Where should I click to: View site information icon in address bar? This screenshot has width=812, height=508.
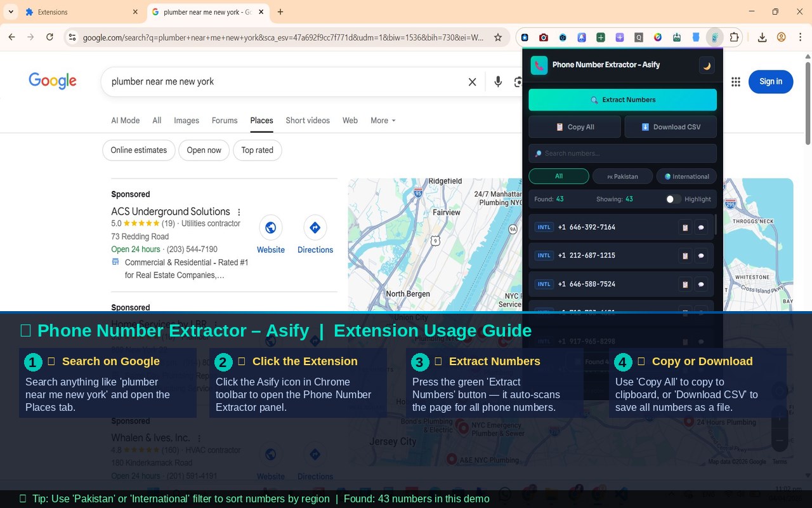click(x=72, y=37)
